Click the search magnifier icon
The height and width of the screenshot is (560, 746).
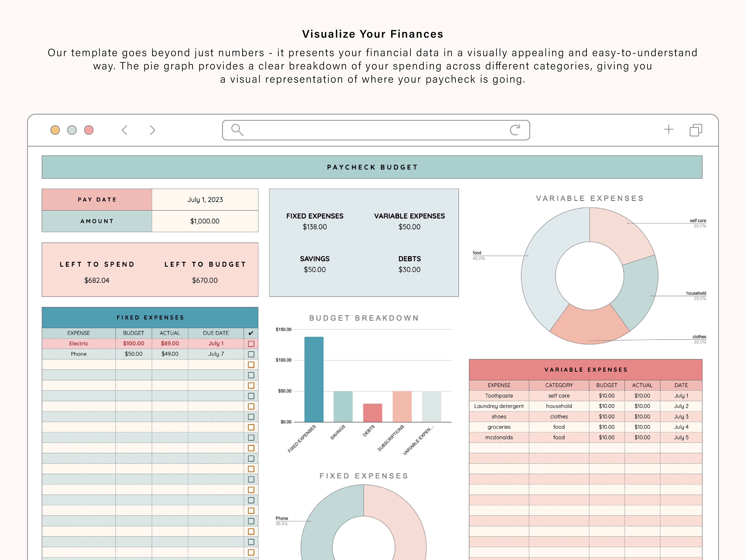(x=236, y=130)
